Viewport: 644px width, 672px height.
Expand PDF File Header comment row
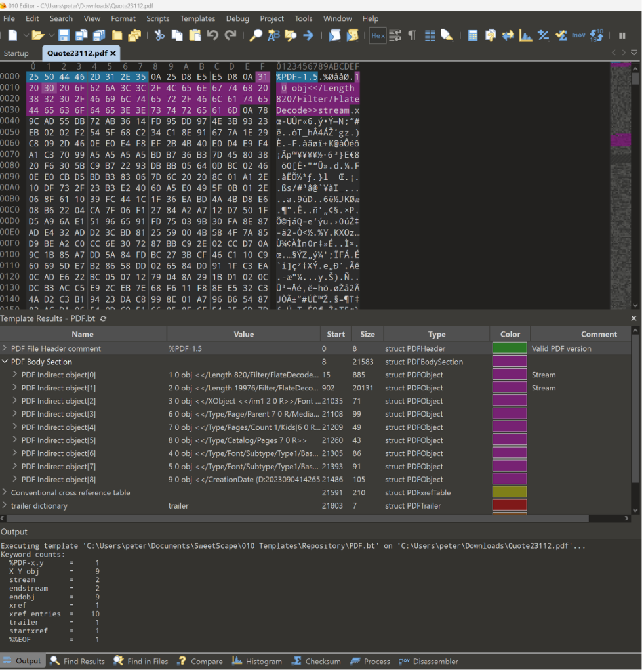click(x=5, y=348)
